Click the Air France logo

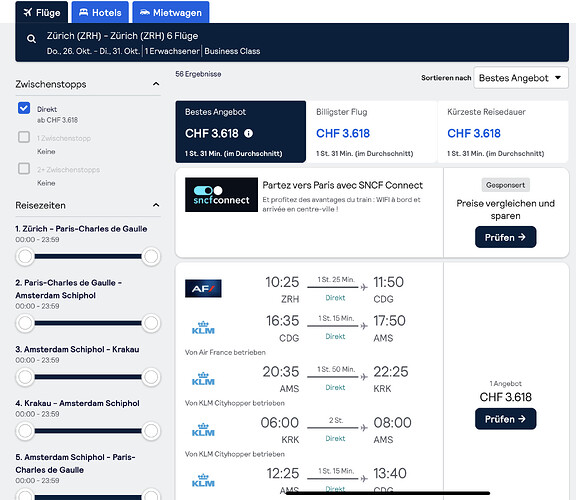coord(203,288)
